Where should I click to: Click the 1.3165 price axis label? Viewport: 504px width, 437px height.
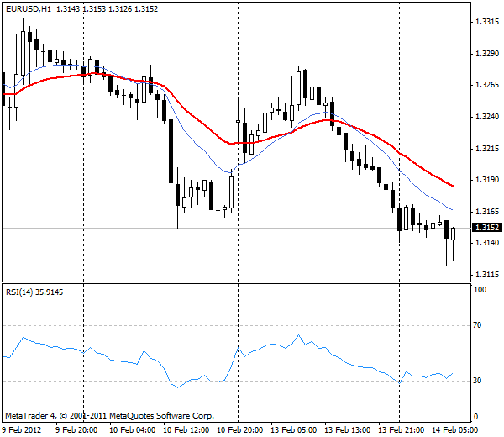pos(487,212)
